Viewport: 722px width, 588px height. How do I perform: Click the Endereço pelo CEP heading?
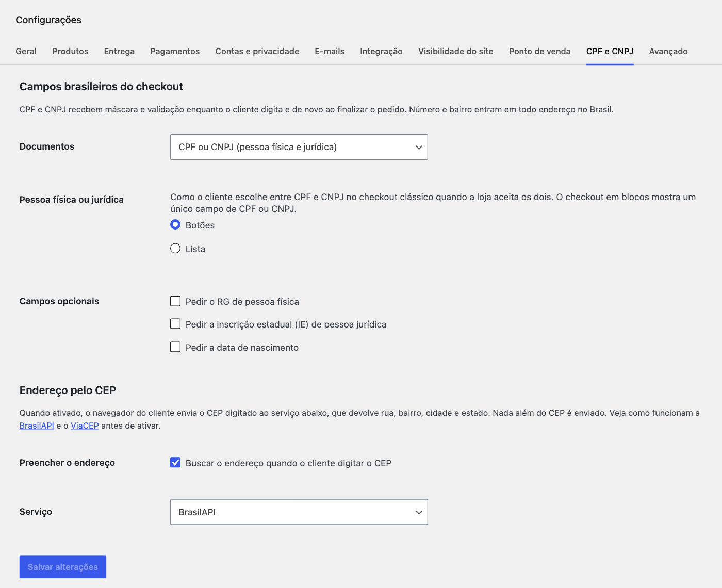pyautogui.click(x=68, y=390)
